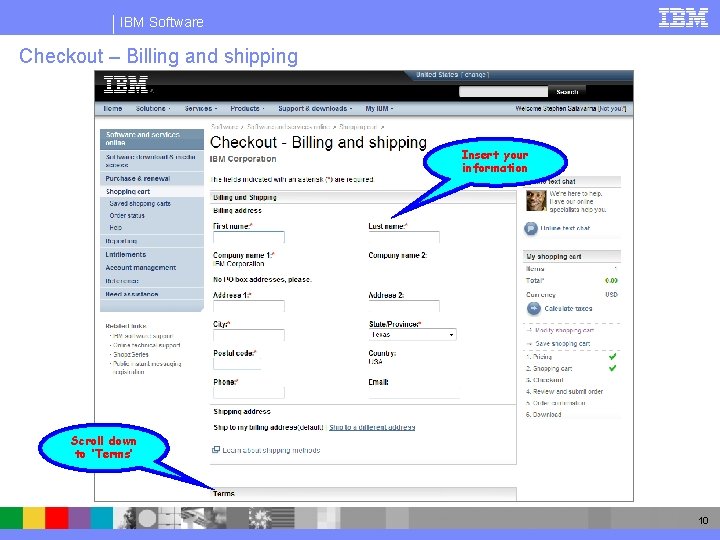
Task: Click the Online text chat bubble icon
Action: (x=530, y=228)
